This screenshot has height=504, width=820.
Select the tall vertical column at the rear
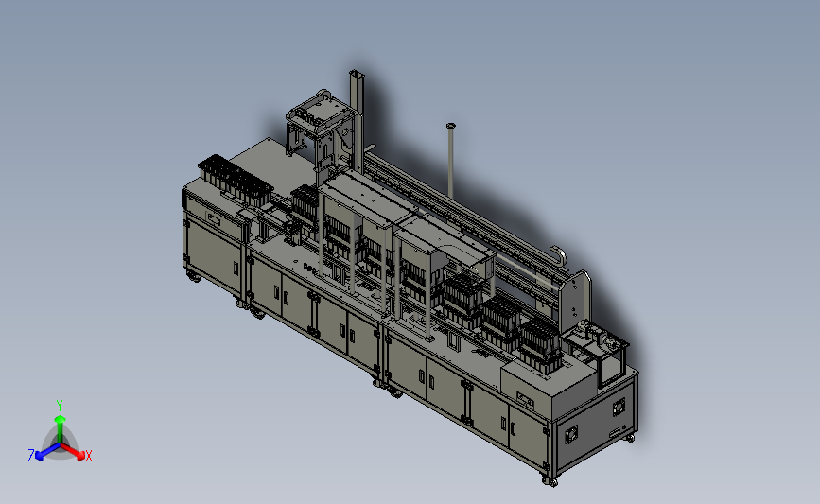[357, 121]
